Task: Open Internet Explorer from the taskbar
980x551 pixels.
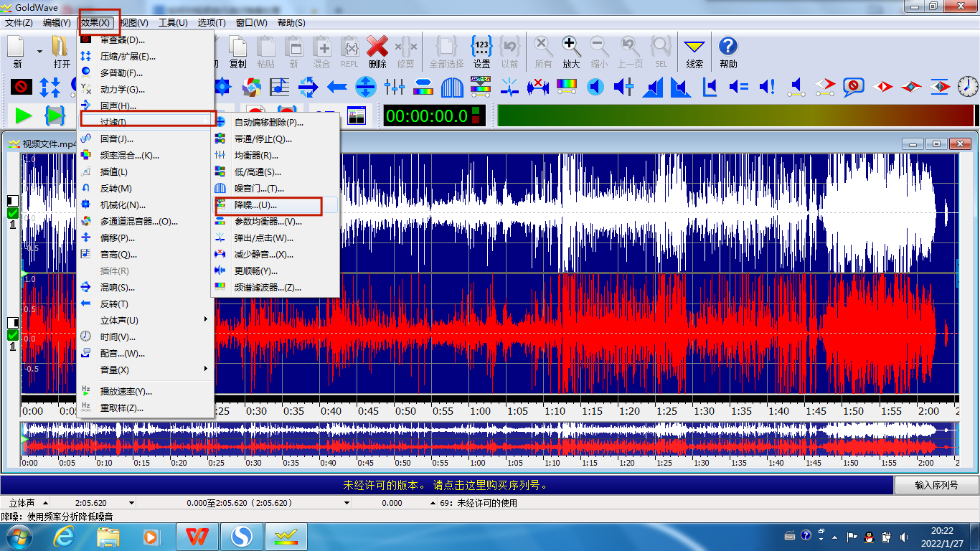Action: coord(65,536)
